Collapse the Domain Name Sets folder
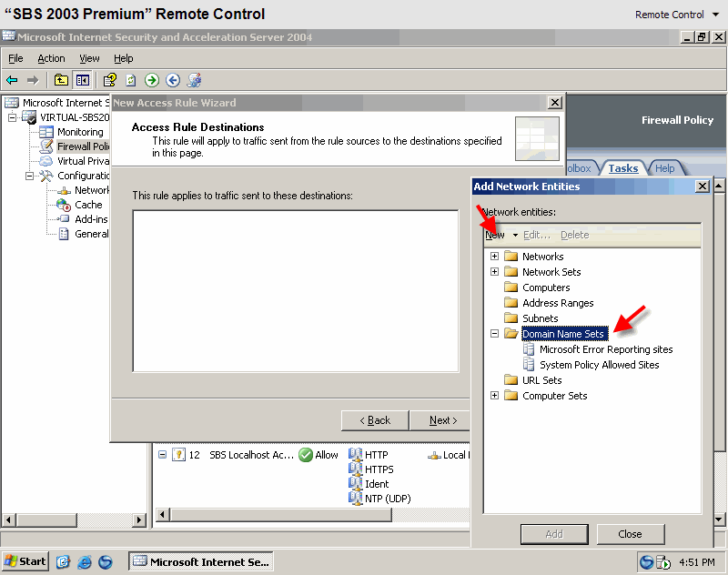Screen dimensions: 728x575 tap(494, 333)
